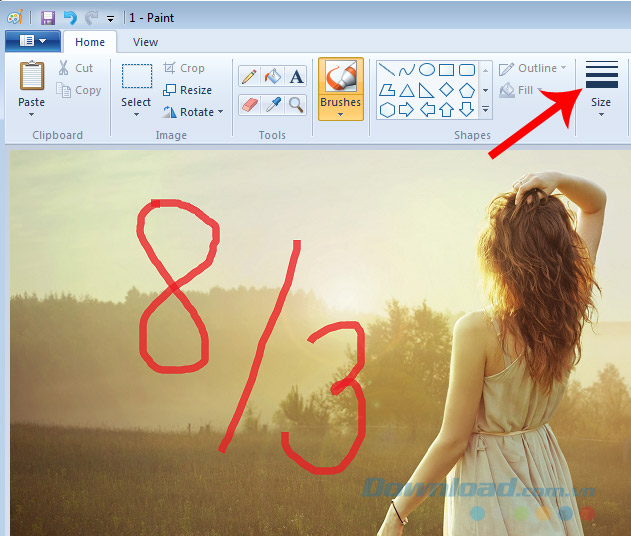Open the Brushes dropdown
Screen dimensions: 631x536
tap(340, 113)
